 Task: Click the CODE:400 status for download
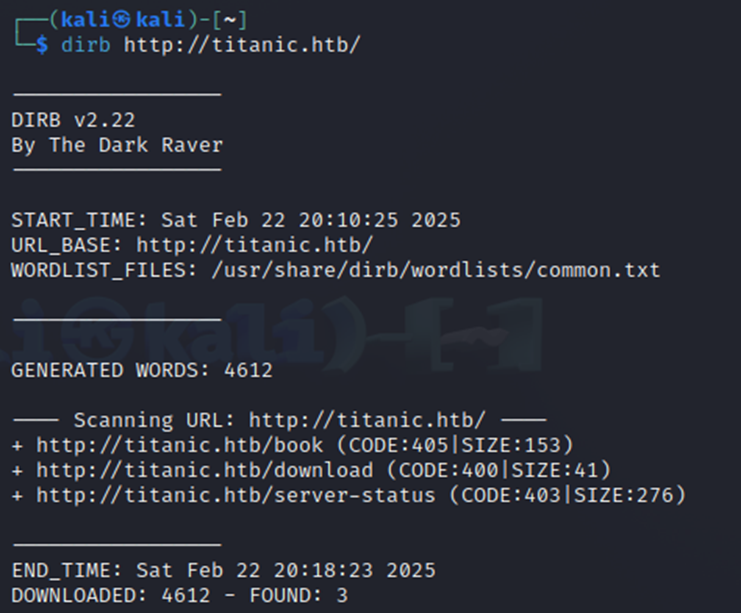[448, 470]
